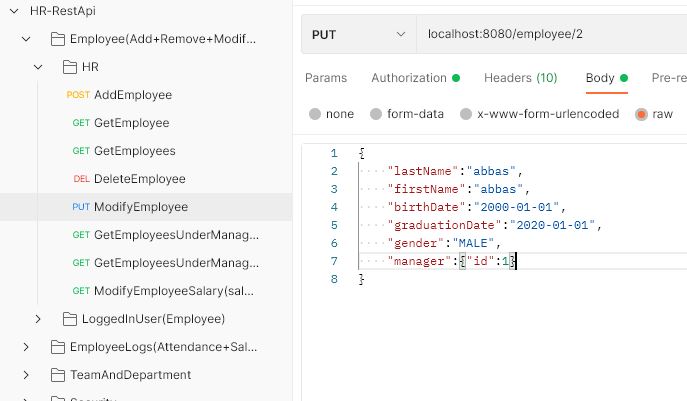Select the raw body type radio
Image resolution: width=687 pixels, height=401 pixels.
(x=641, y=114)
